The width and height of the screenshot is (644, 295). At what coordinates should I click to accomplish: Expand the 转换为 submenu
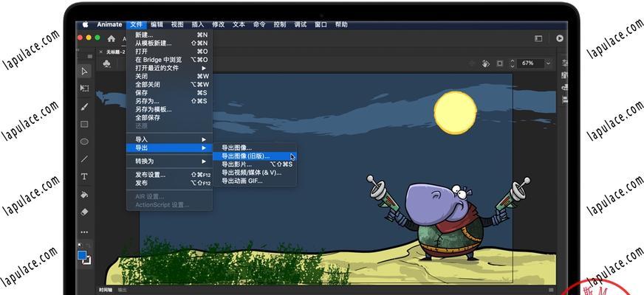coord(170,162)
